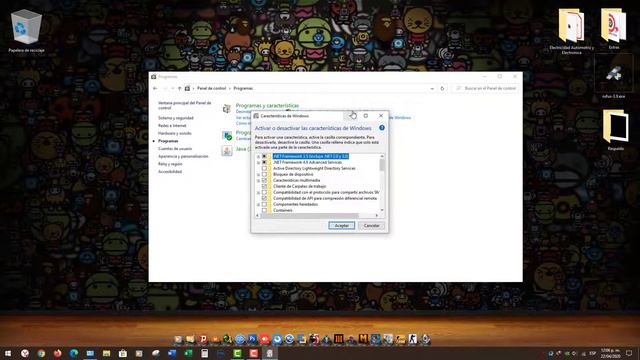Open recent locations dropdown beside forward arrow

click(x=173, y=88)
